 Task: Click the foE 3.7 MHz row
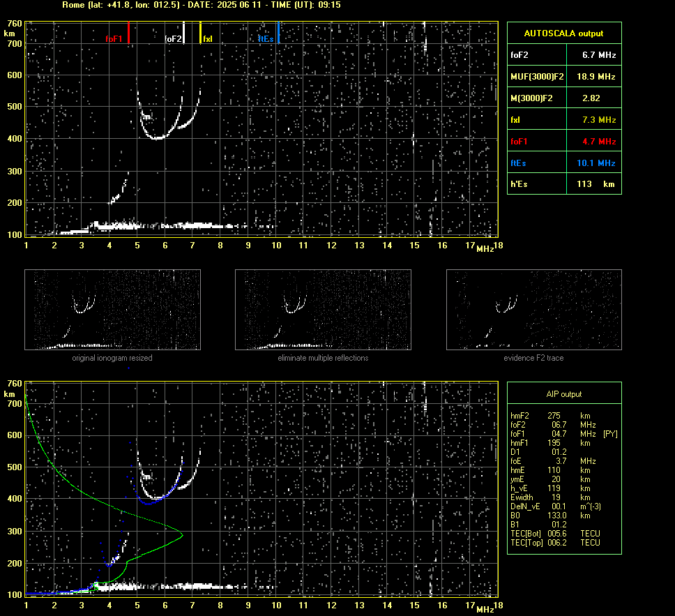pyautogui.click(x=553, y=461)
